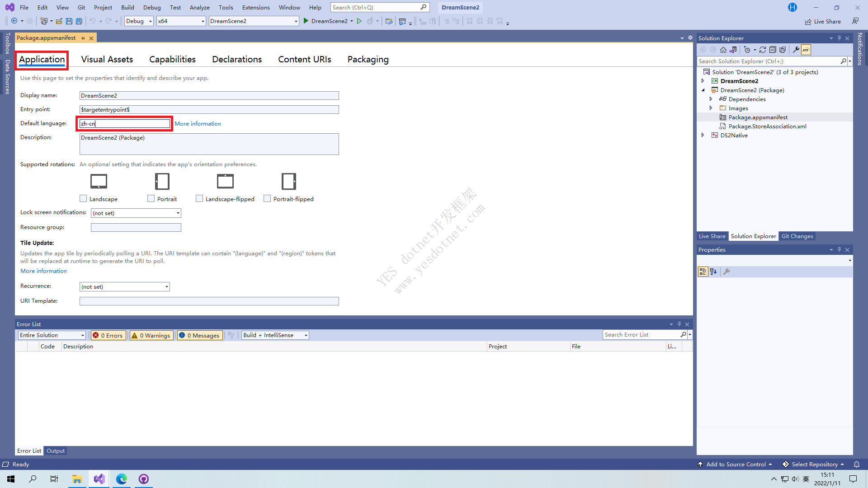
Task: Click the search magnifier in Solution Explorer
Action: point(843,61)
